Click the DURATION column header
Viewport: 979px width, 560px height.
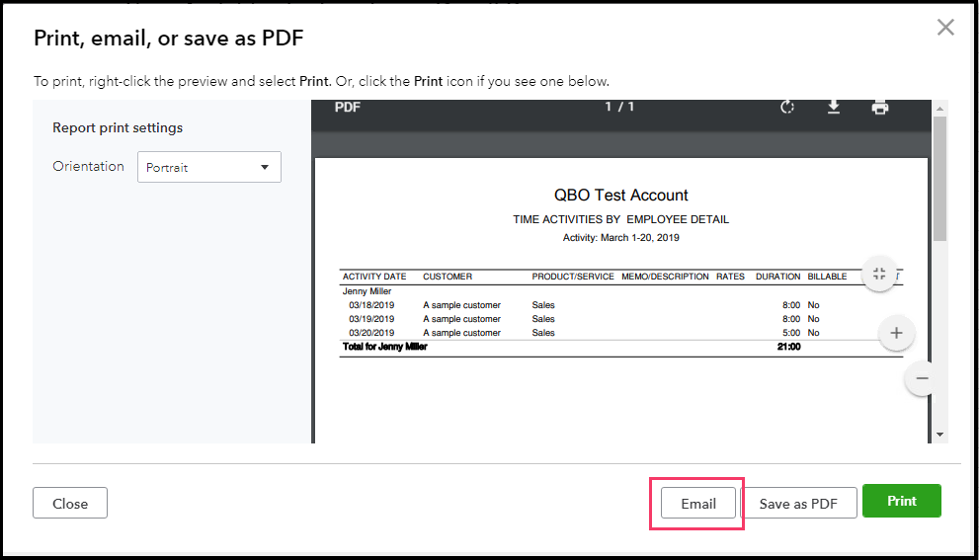click(x=777, y=277)
